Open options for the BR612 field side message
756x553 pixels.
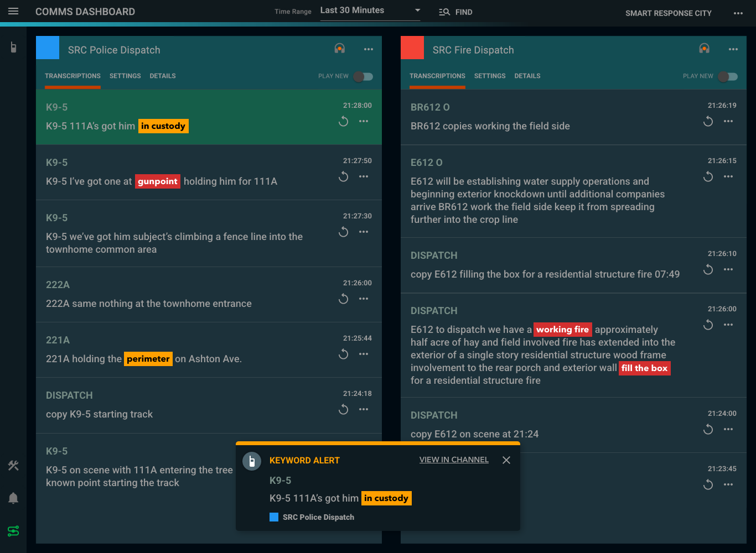tap(728, 121)
